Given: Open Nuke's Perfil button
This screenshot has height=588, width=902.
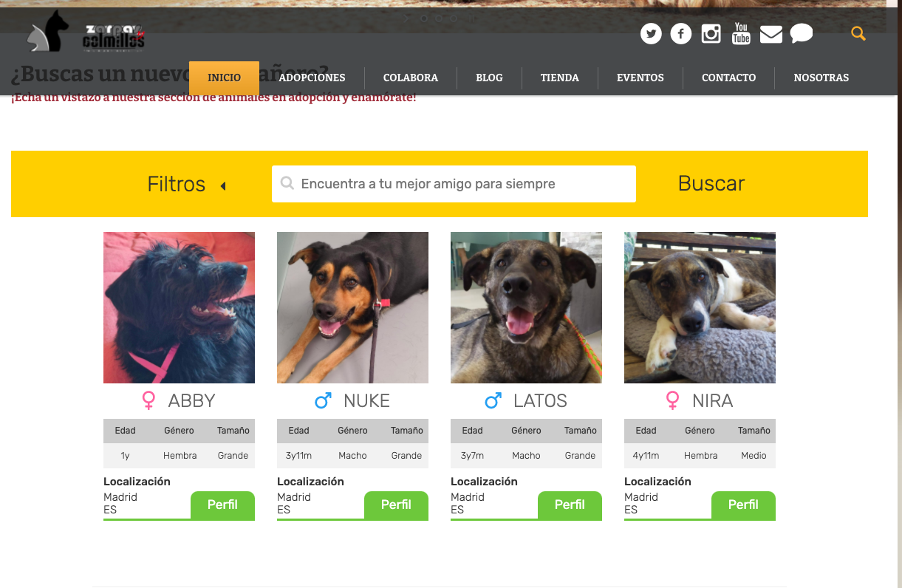Looking at the screenshot, I should [396, 505].
